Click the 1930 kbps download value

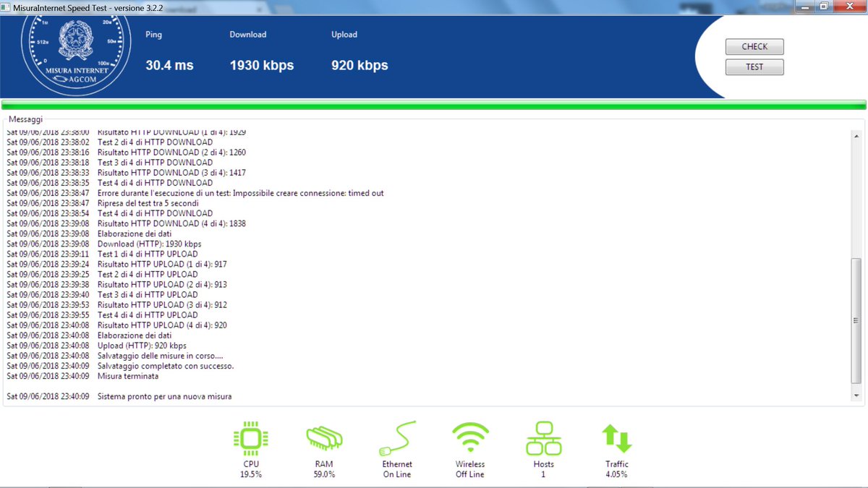click(x=262, y=65)
